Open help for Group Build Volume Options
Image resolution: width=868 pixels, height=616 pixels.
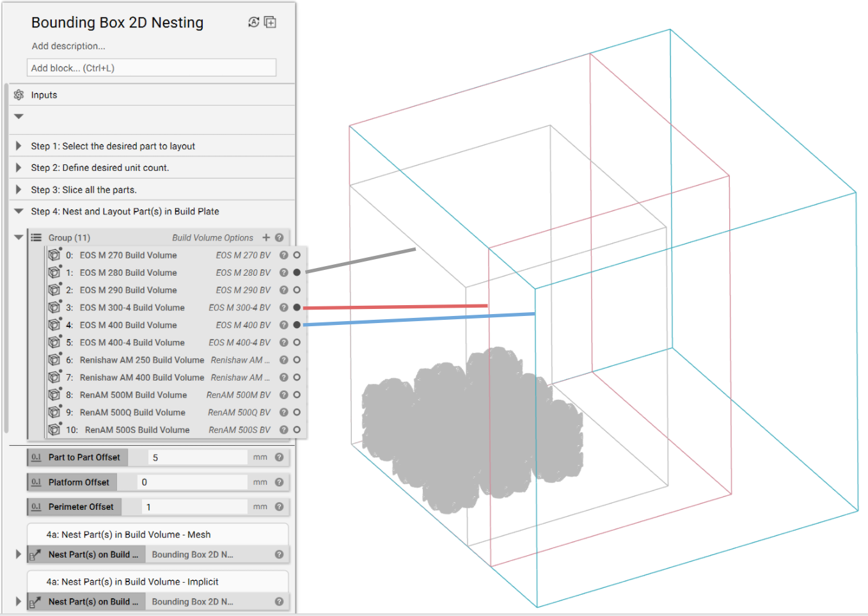280,237
